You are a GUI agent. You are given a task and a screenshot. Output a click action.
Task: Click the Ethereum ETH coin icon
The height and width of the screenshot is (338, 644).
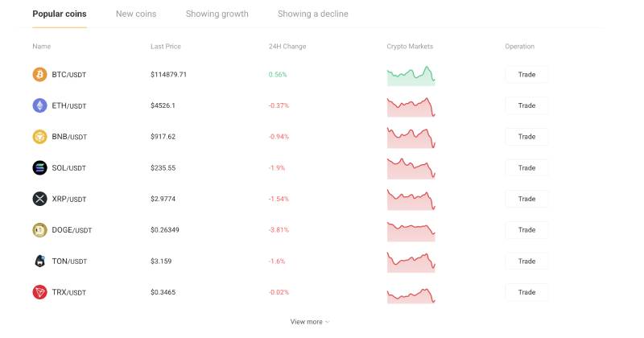point(39,105)
